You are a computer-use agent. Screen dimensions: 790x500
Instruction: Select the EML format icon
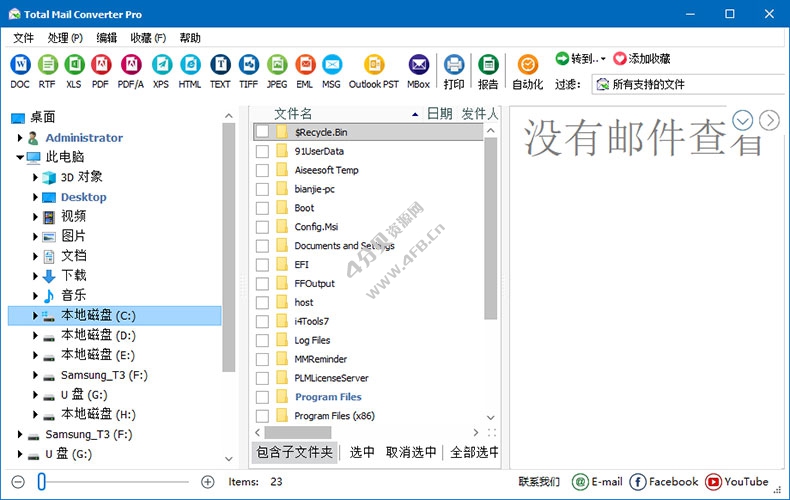click(x=305, y=65)
